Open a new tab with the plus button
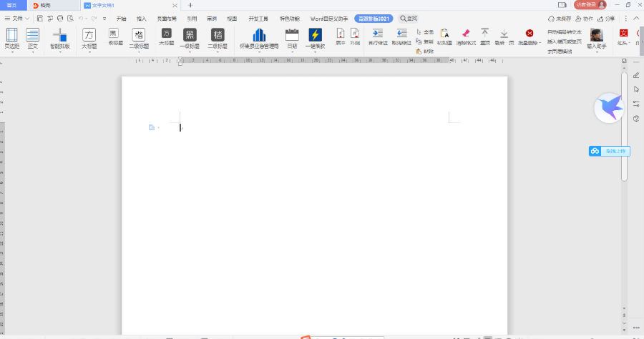The image size is (644, 339). point(190,5)
